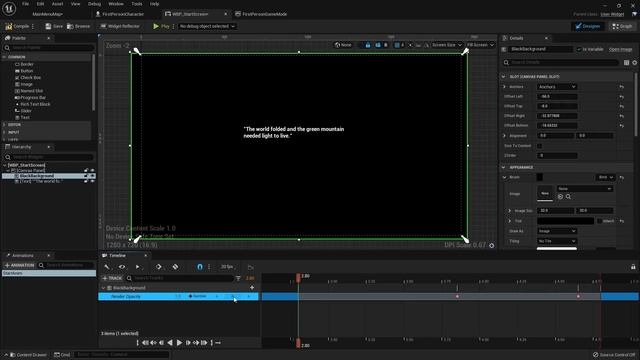Switch to the MainMenuMap tab
Viewport: 640px width, 360px height.
(47, 14)
